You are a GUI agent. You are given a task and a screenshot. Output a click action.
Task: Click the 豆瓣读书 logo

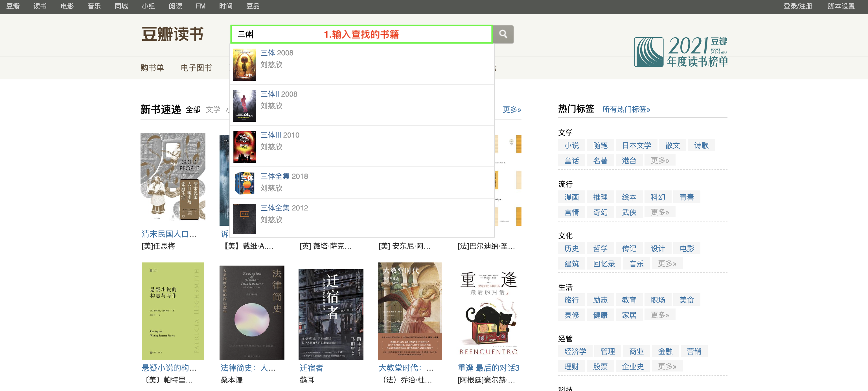[x=172, y=34]
